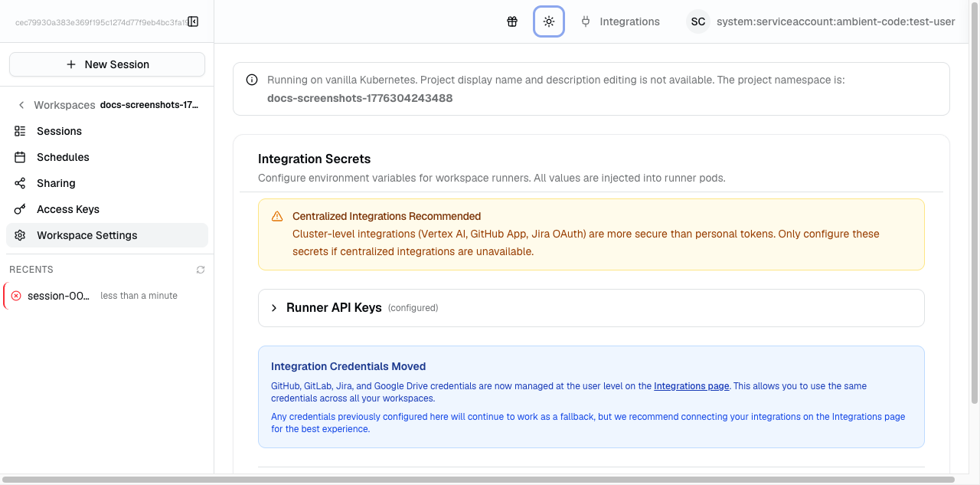Click the SC user avatar
Viewport: 980px width, 485px height.
(x=697, y=21)
